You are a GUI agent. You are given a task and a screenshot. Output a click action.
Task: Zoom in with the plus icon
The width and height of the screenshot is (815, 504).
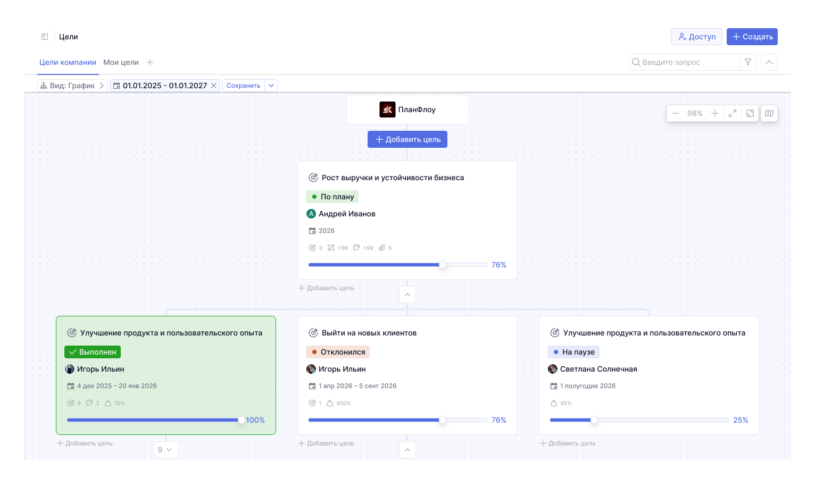pos(715,113)
